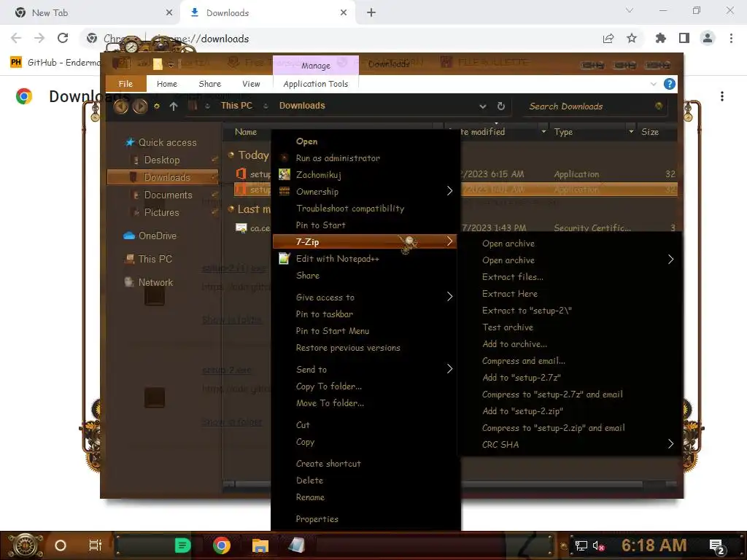
Task: Click Pin to taskbar entry
Action: [325, 314]
